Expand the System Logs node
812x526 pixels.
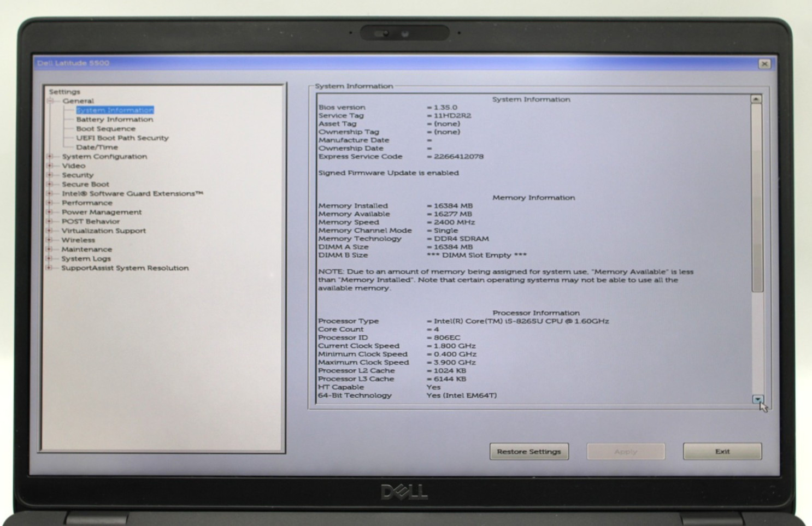pos(50,259)
